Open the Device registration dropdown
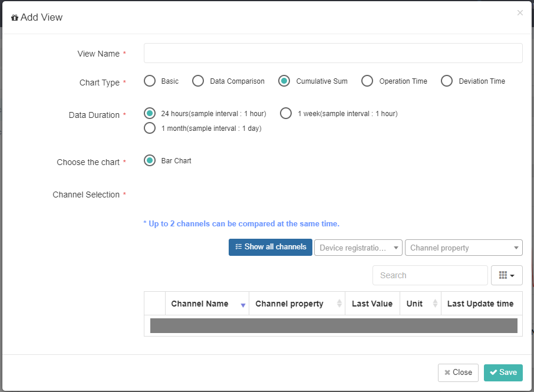 click(358, 248)
